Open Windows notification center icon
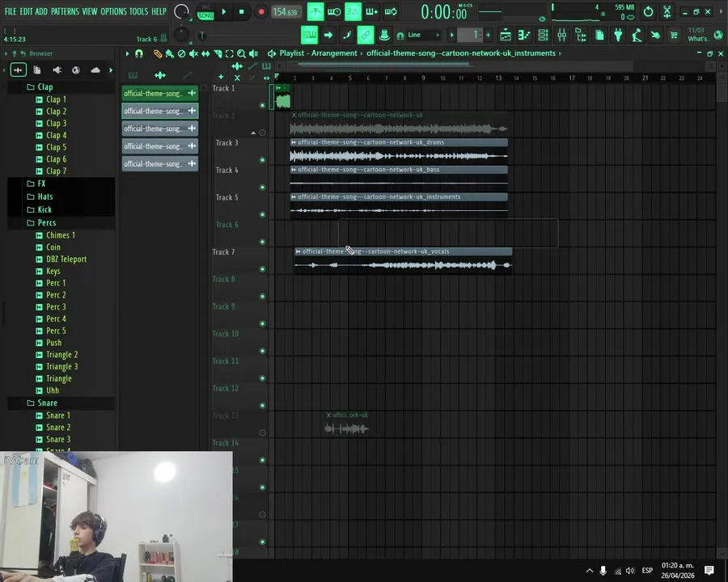Screen dimensions: 728x582 coord(709,571)
